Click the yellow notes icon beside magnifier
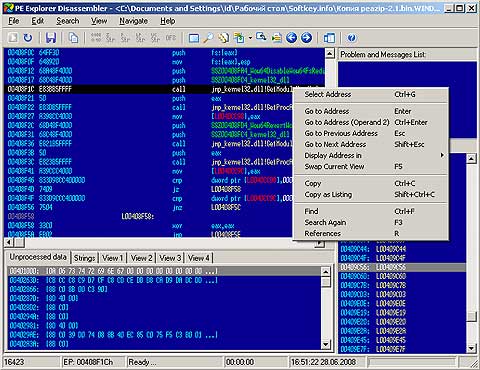This screenshot has height=370, width=480. [224, 38]
